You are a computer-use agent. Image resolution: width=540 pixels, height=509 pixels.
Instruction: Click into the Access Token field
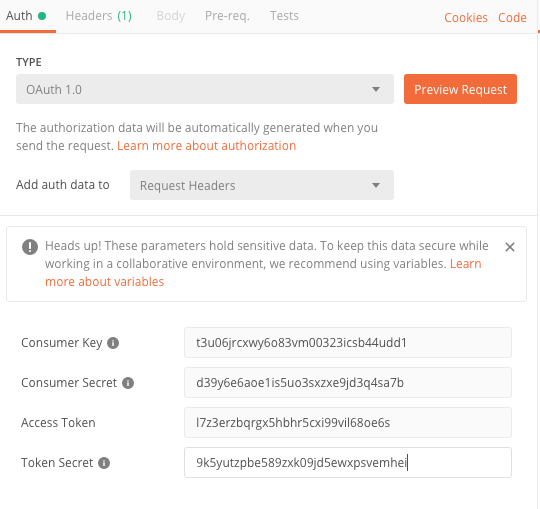pyautogui.click(x=348, y=423)
